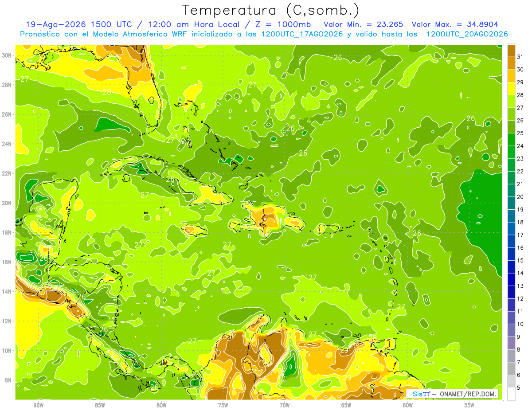Image resolution: width=532 pixels, height=411 pixels.
Task: Click the 20N latitude axis label
Action: (x=7, y=203)
